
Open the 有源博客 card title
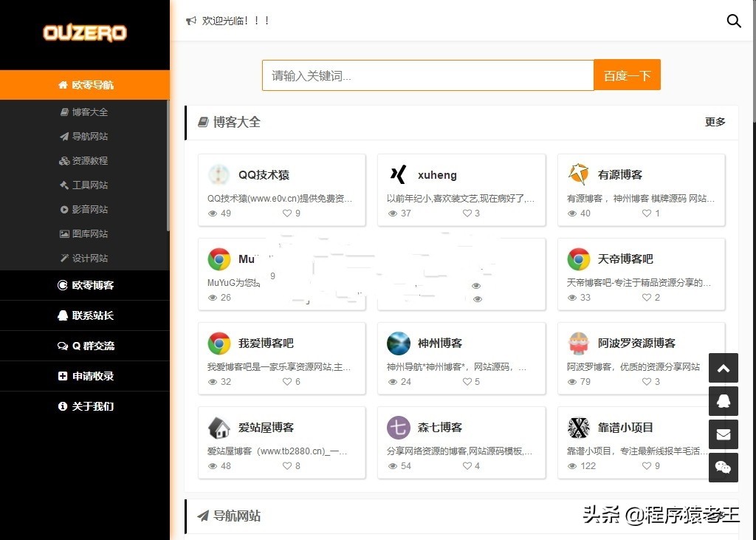pyautogui.click(x=620, y=174)
